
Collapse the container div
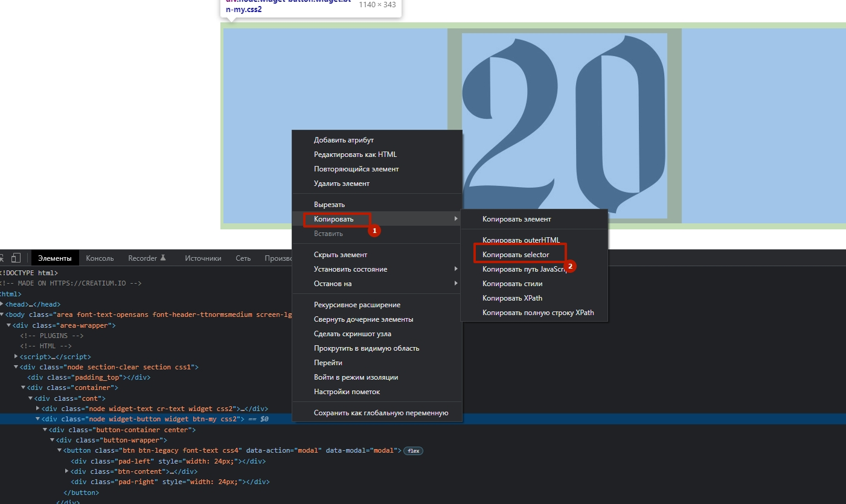(x=24, y=388)
